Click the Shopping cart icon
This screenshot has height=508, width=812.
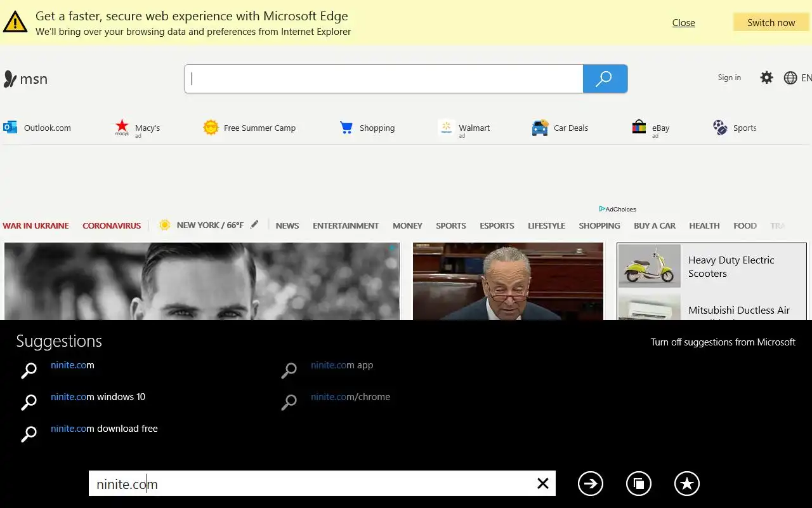click(x=346, y=128)
